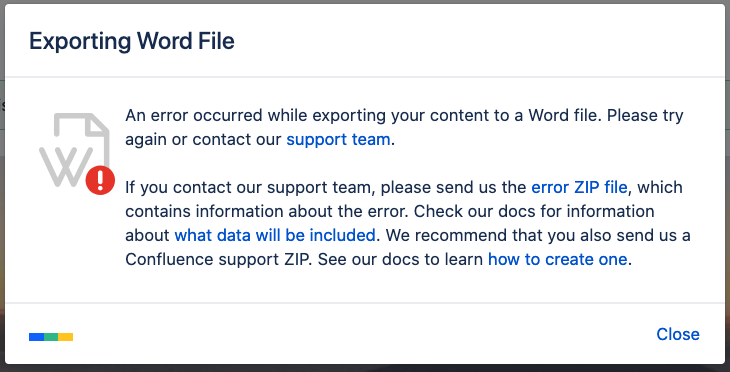Click the "If you contact our support team" paragraph
The image size is (730, 372).
(408, 223)
